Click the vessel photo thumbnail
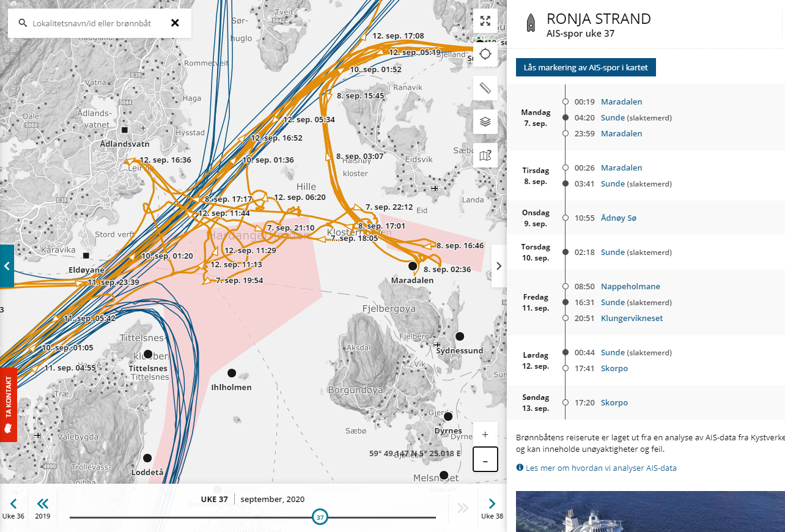Image resolution: width=785 pixels, height=532 pixels. pyautogui.click(x=650, y=511)
